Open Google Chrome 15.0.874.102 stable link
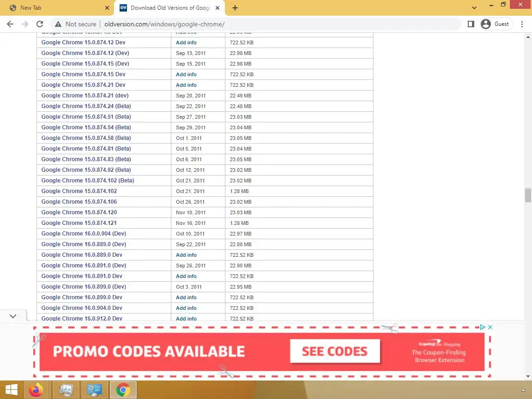Image resolution: width=532 pixels, height=399 pixels. tap(79, 191)
